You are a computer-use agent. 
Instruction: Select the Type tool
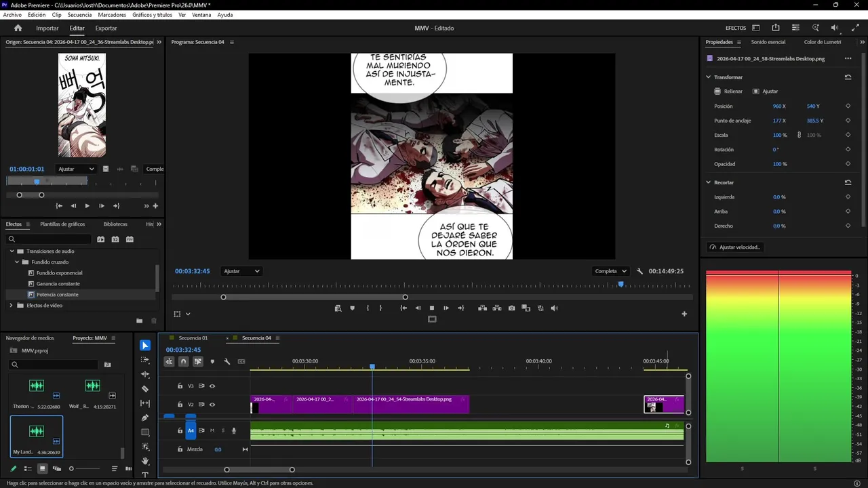click(145, 475)
